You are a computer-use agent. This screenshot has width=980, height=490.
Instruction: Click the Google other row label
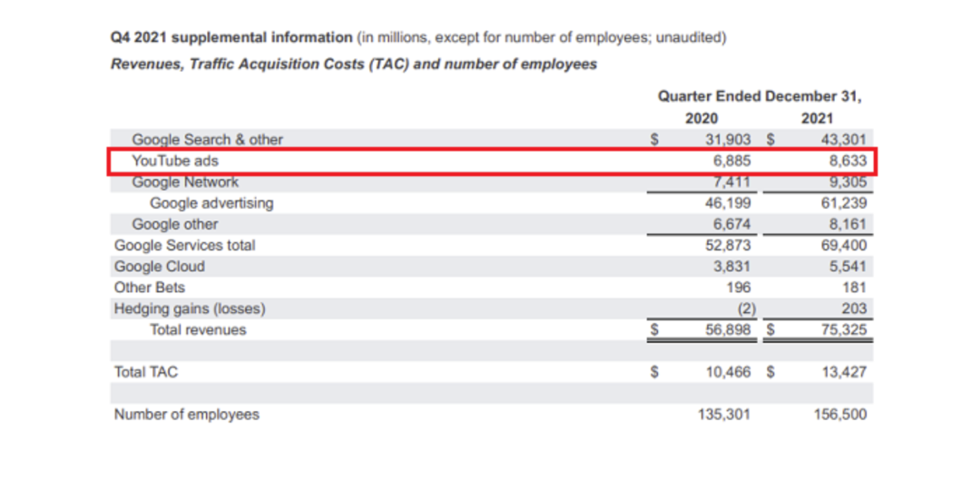[175, 224]
